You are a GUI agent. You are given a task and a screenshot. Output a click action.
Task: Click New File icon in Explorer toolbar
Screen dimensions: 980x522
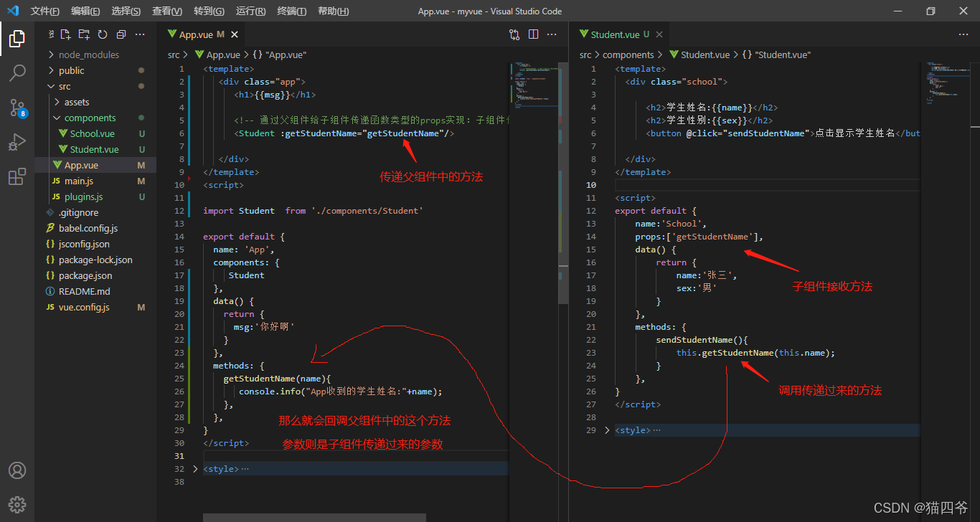click(66, 34)
